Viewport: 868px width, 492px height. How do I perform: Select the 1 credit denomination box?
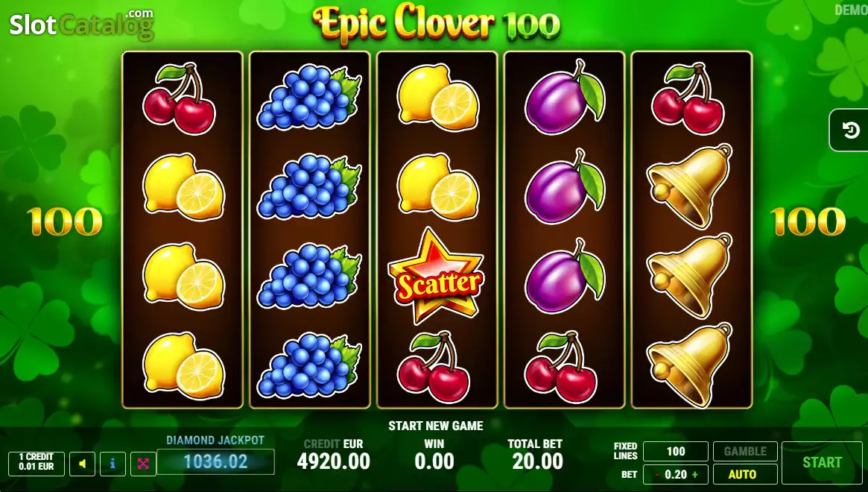pyautogui.click(x=37, y=464)
